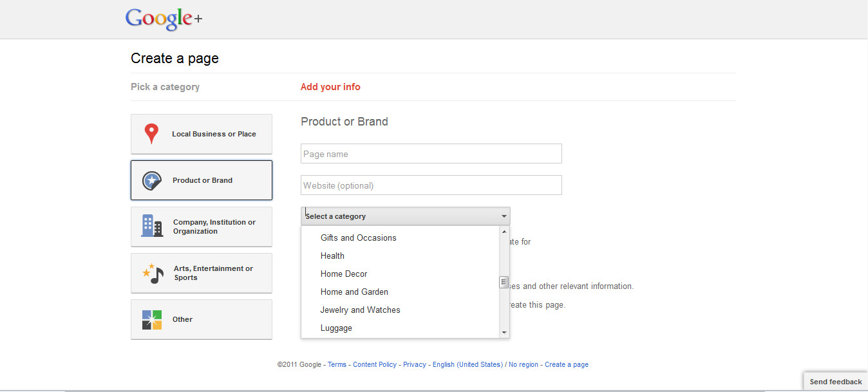
Task: Choose Gifts and Occasions from the list
Action: [358, 238]
